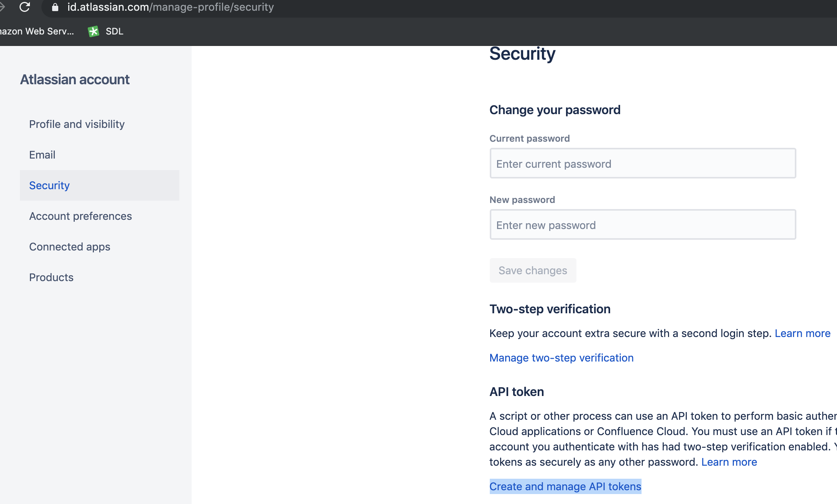Click the lock icon in address bar
Screen dimensions: 837x504
pyautogui.click(x=55, y=7)
